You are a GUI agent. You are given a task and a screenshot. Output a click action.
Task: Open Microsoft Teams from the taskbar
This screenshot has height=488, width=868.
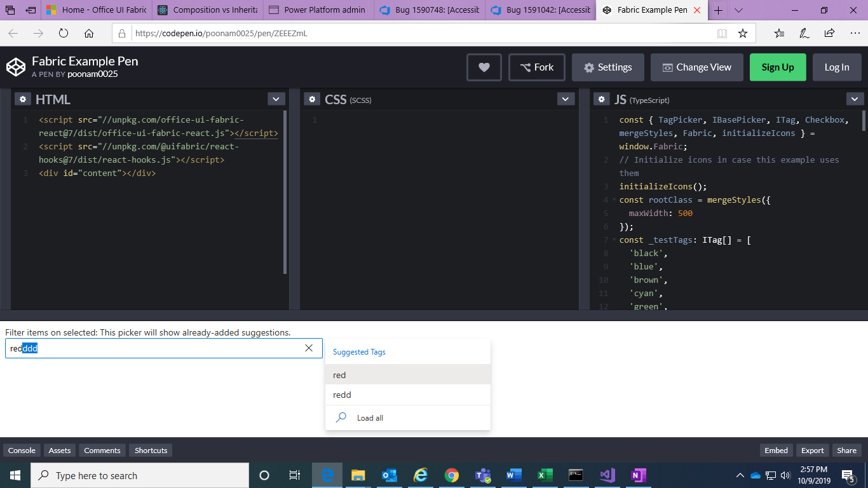click(x=483, y=475)
